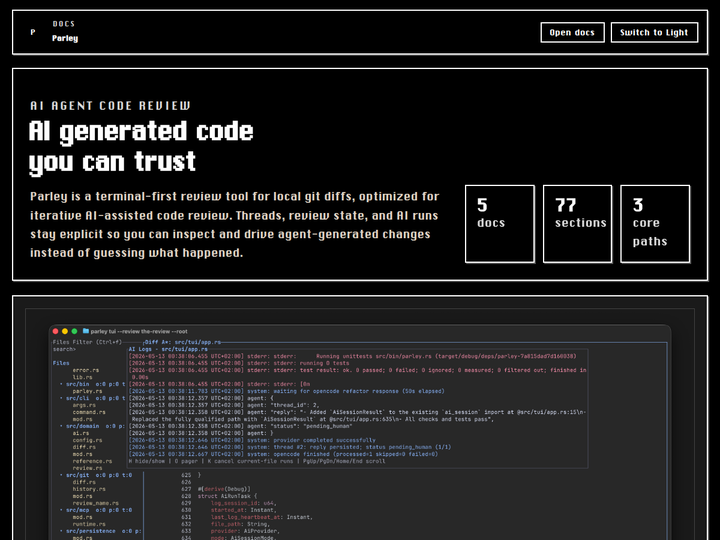This screenshot has width=720, height=540.
Task: Select runtime.rs in the Files list
Action: coord(89,524)
